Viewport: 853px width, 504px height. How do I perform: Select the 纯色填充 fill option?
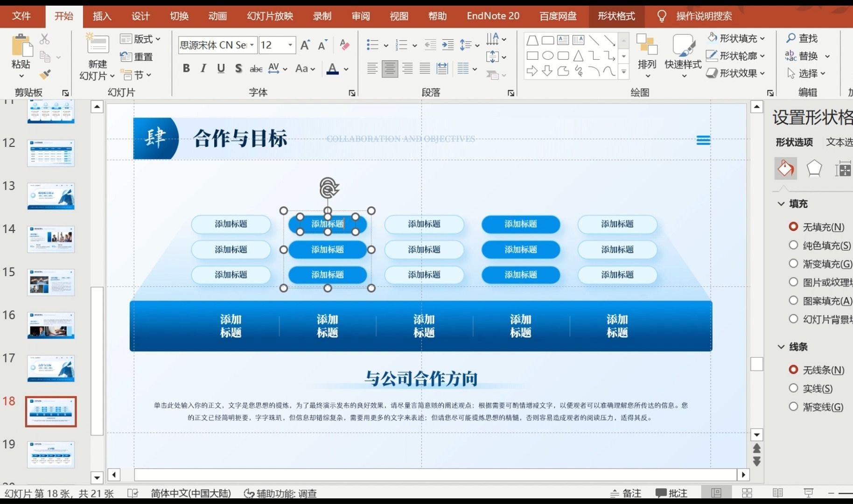pos(794,245)
